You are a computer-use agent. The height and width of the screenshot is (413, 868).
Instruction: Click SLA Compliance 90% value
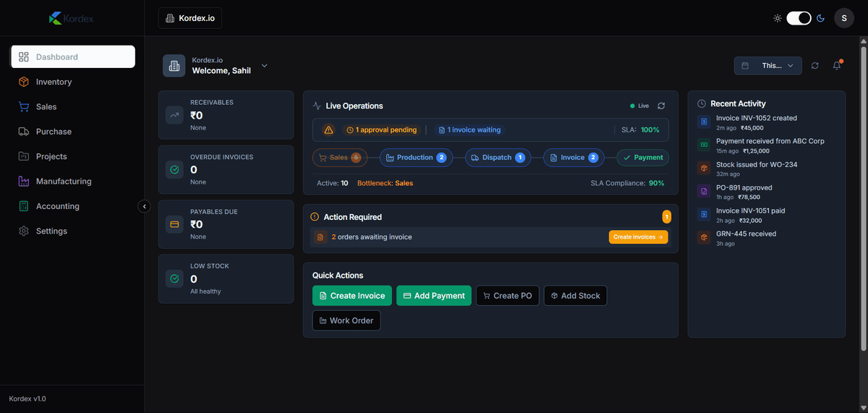point(656,183)
